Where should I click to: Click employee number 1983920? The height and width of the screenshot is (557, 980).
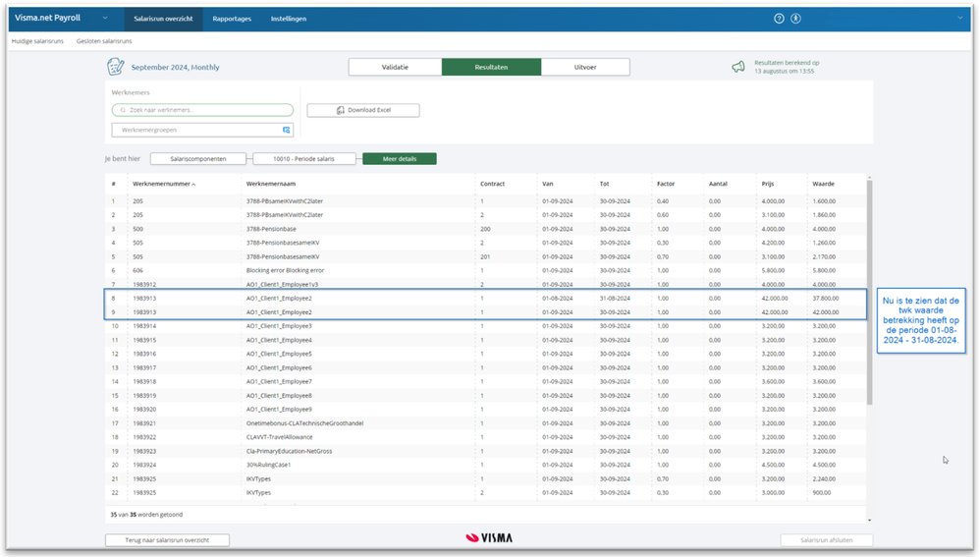click(x=144, y=410)
